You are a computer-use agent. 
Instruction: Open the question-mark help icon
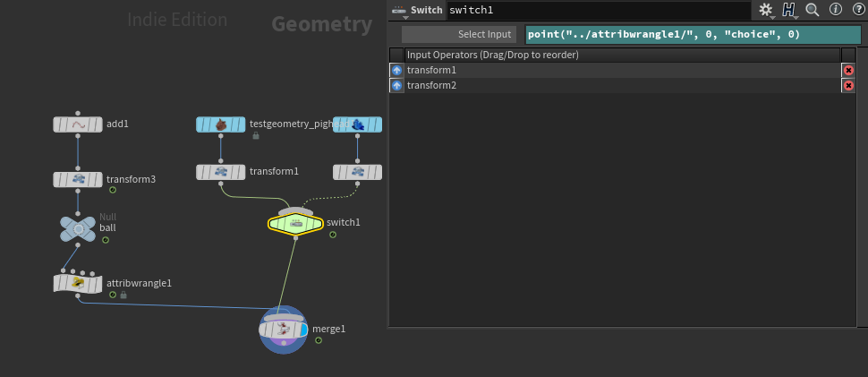[858, 10]
